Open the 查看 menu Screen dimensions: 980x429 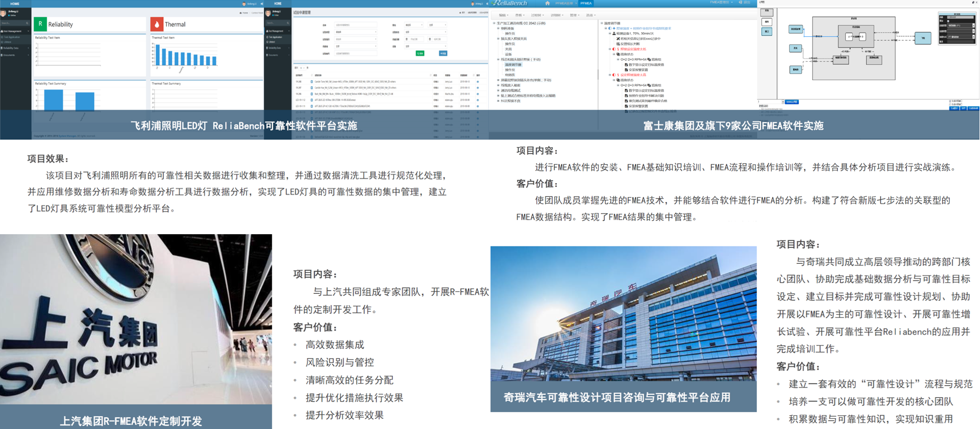click(520, 15)
